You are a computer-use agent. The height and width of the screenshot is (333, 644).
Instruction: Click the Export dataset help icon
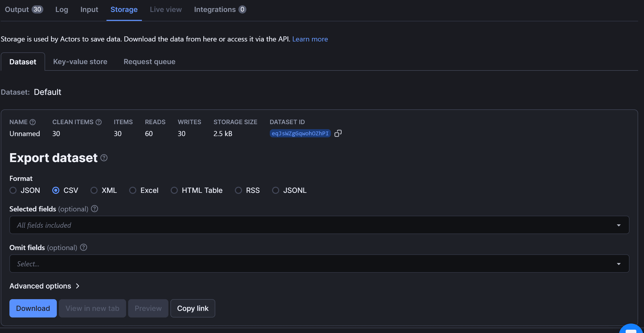point(104,158)
